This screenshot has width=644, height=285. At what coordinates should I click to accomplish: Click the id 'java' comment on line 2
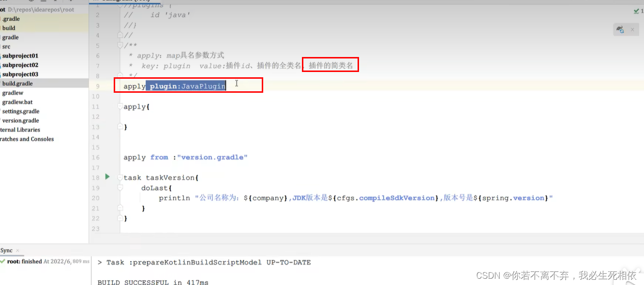[x=170, y=15]
